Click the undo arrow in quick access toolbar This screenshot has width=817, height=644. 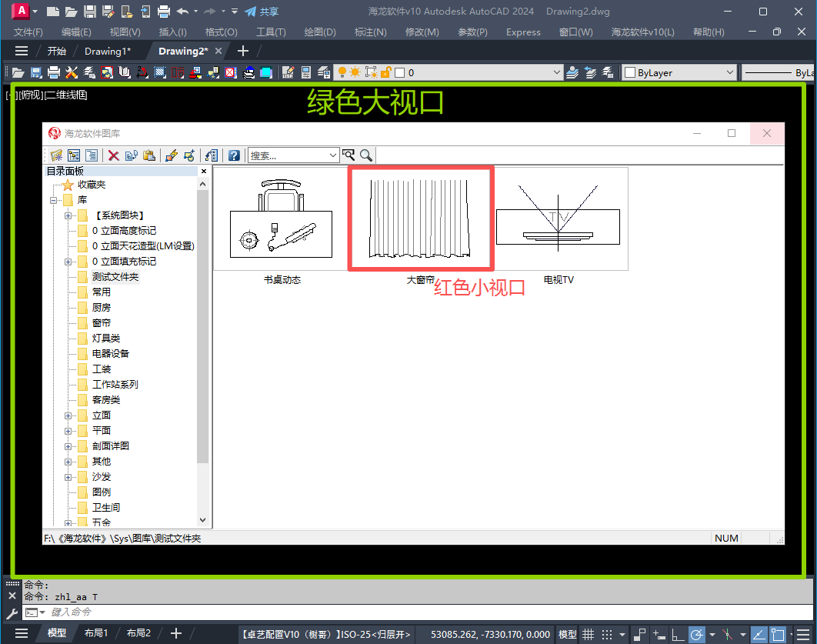[x=182, y=12]
